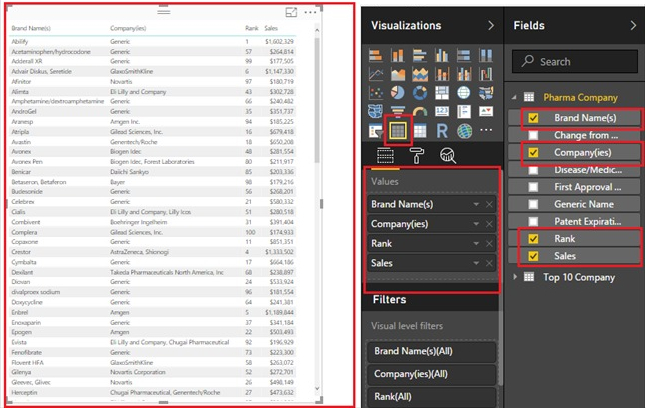Select the Matrix visualization
Image resolution: width=646 pixels, height=408 pixels.
[420, 131]
